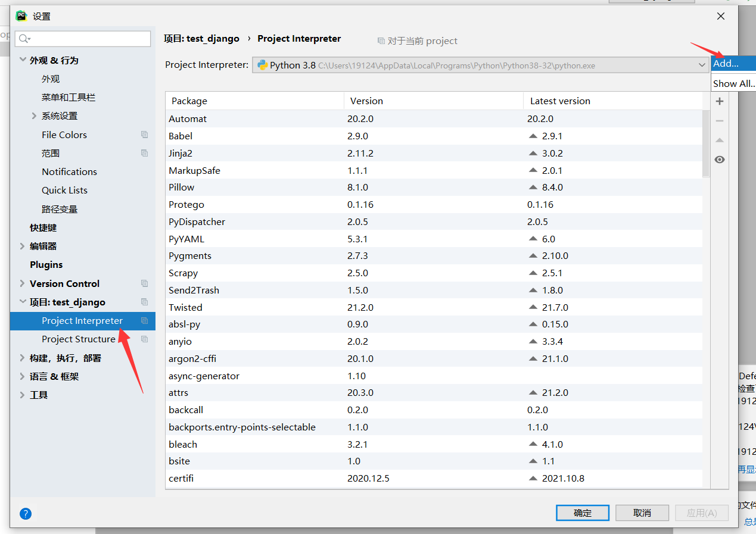Select the MarkupSafe package row
Screen dimensions: 756x534
pyautogui.click(x=434, y=170)
